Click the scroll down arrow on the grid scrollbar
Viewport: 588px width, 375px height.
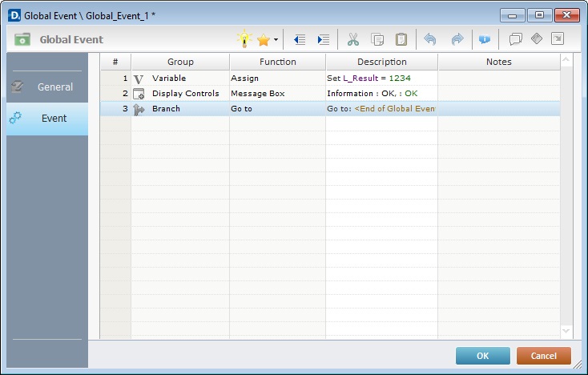coord(566,330)
